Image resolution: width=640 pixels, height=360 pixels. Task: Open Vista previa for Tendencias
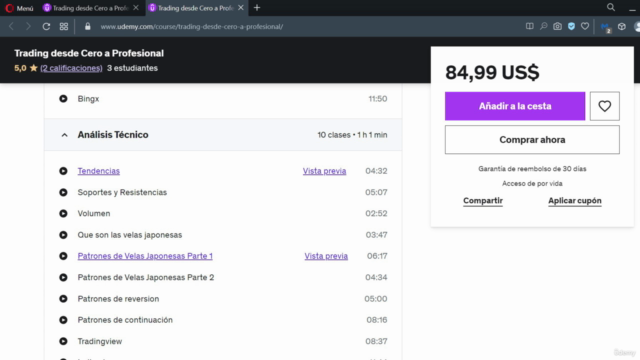[x=324, y=171]
